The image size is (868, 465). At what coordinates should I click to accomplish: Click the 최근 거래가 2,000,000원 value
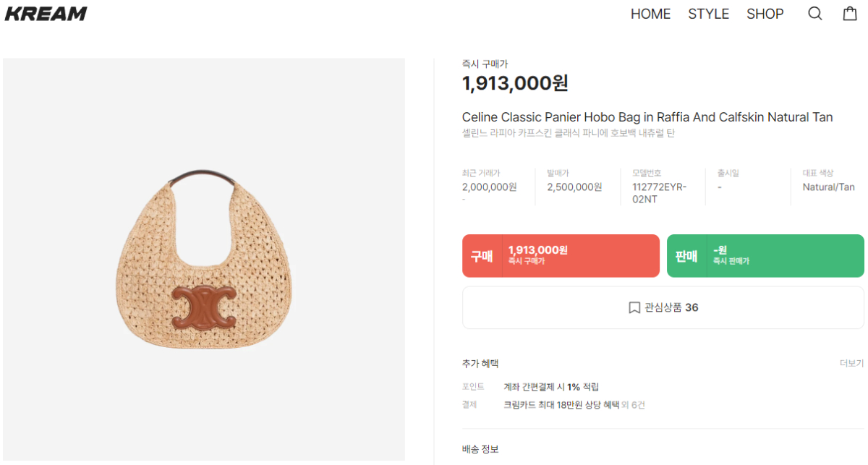tap(489, 187)
